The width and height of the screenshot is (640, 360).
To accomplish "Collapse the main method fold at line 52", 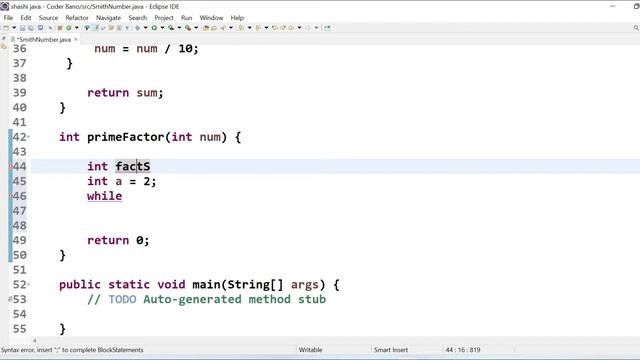I will (x=29, y=284).
